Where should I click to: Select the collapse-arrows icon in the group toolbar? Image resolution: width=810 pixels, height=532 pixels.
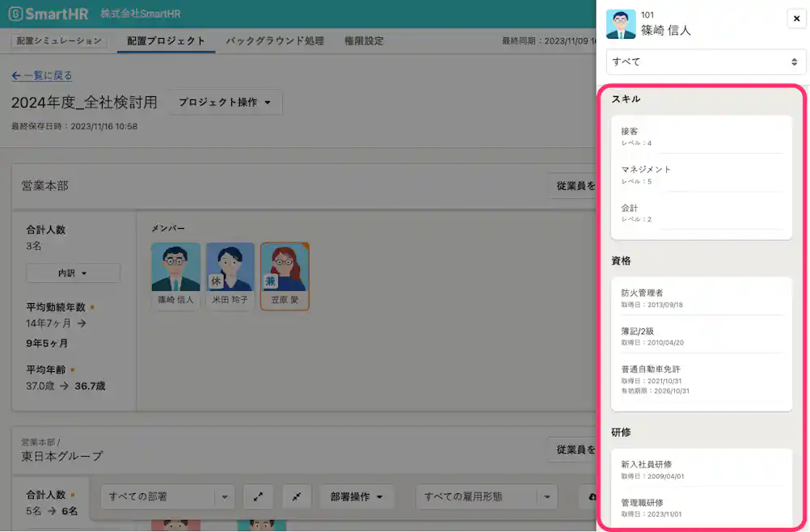pyautogui.click(x=296, y=497)
